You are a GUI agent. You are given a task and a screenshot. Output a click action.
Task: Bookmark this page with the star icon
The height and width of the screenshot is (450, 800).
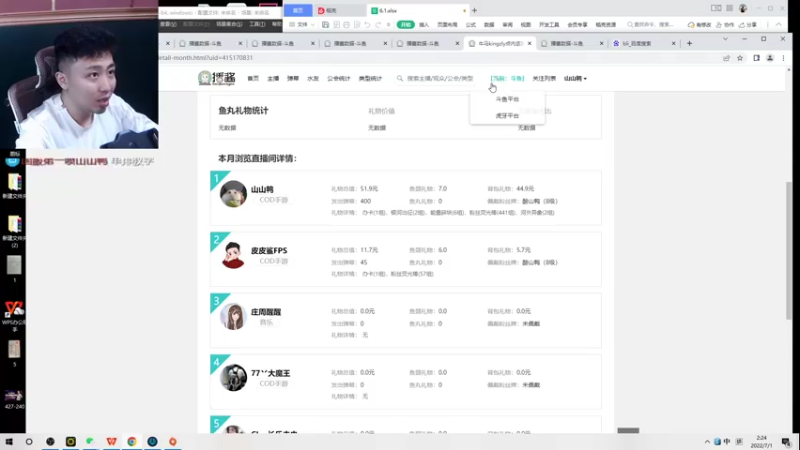740,58
